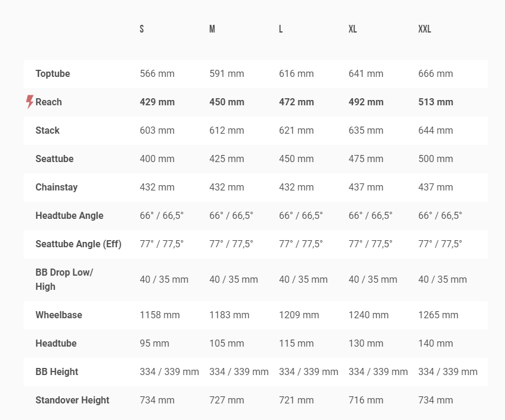Click the BB Height row label

tap(57, 372)
